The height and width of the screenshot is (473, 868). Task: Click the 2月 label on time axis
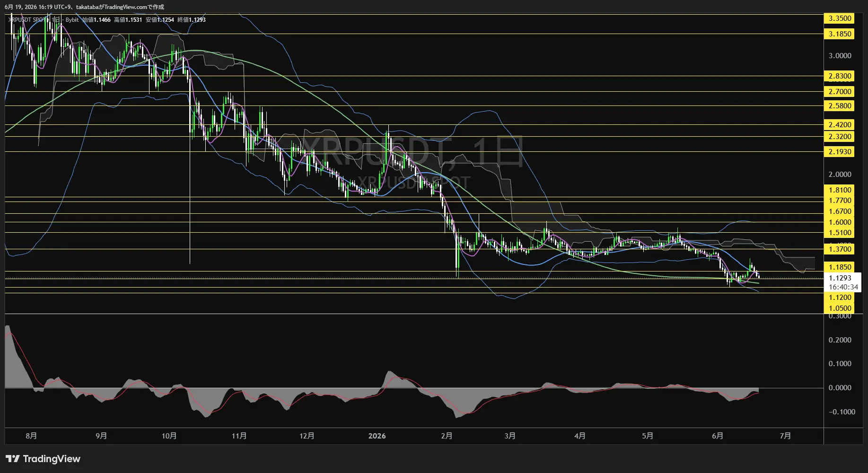pyautogui.click(x=447, y=436)
